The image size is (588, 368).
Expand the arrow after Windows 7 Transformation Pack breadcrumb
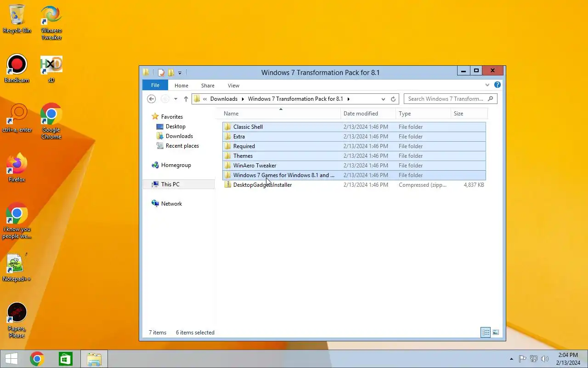(x=349, y=99)
